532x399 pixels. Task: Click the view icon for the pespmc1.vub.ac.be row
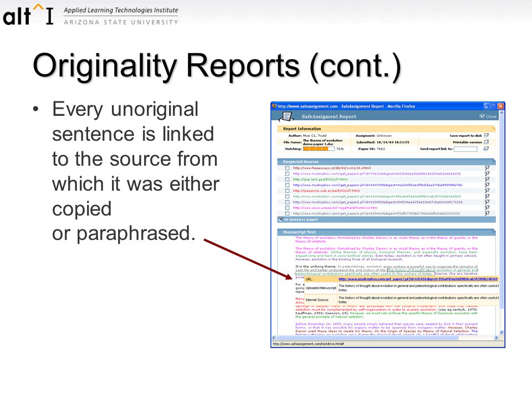pyautogui.click(x=487, y=191)
